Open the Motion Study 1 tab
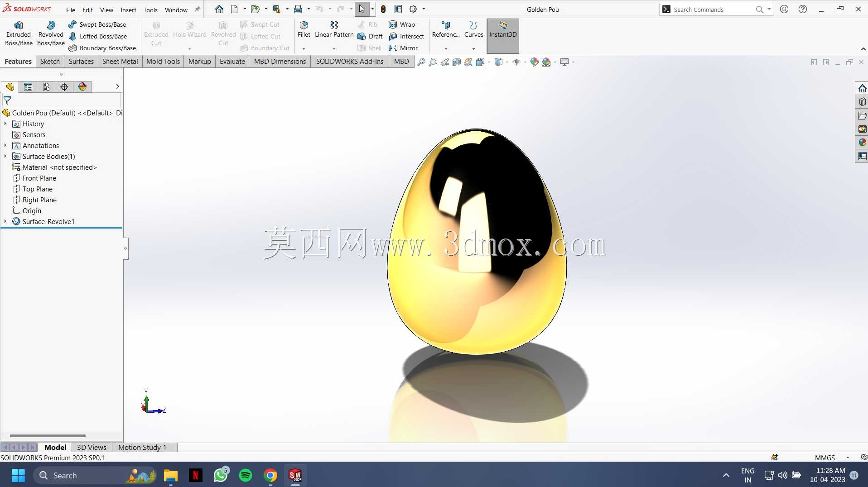The height and width of the screenshot is (487, 868). point(142,447)
